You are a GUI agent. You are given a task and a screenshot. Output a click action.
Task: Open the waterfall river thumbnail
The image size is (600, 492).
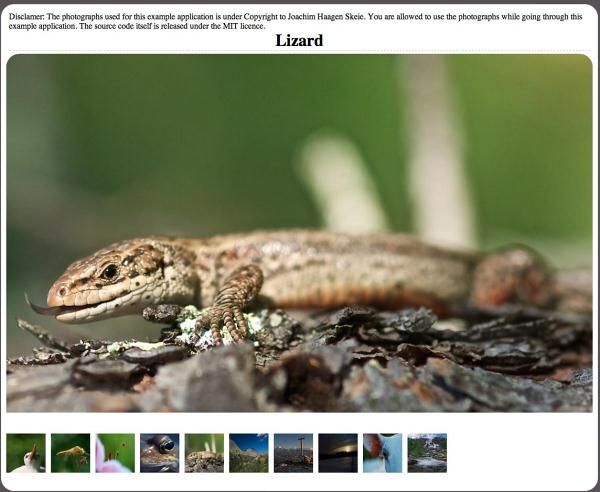point(427,453)
